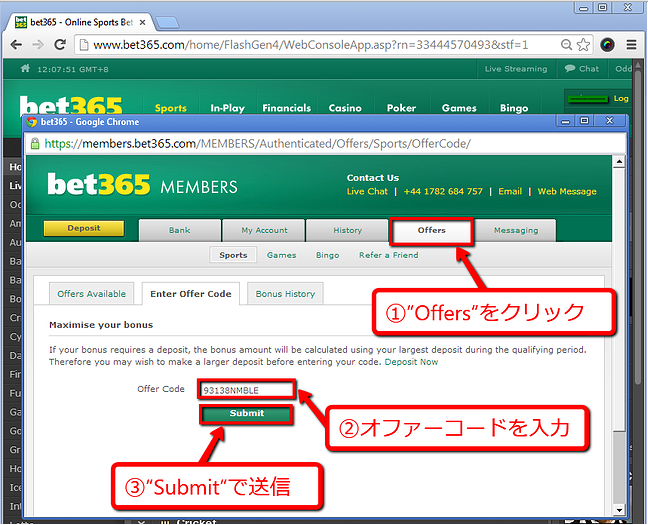Switch to the Bank tab

click(180, 230)
